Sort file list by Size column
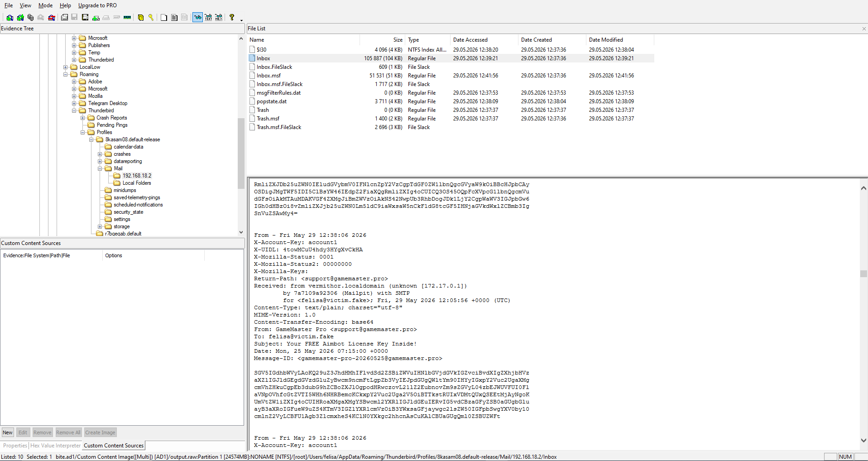Viewport: 868px width, 461px height. (382, 40)
